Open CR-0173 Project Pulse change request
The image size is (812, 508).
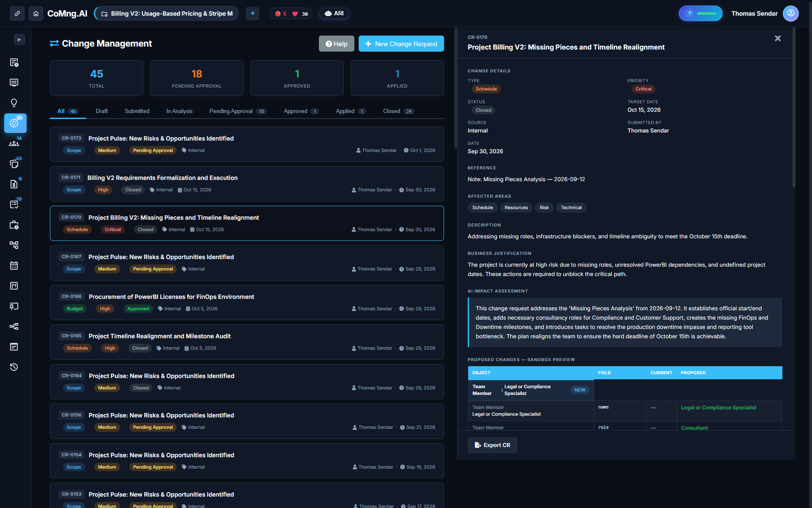(247, 144)
